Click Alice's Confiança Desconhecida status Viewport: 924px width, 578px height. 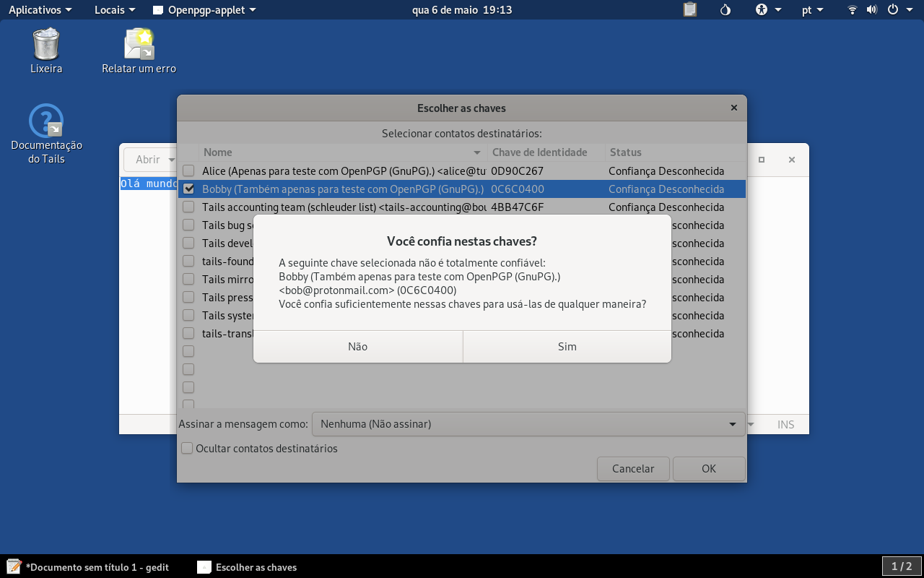(x=666, y=171)
